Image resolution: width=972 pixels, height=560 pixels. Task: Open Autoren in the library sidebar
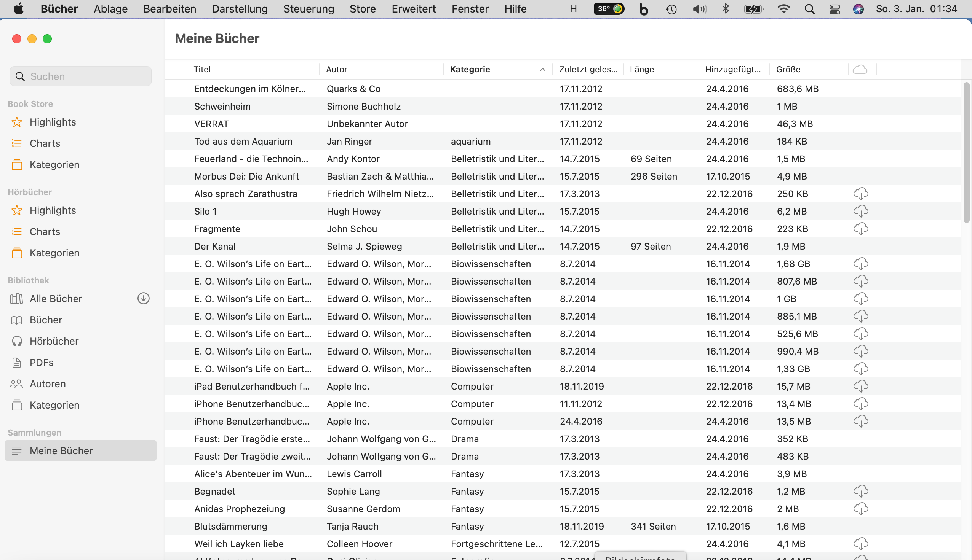[47, 383]
